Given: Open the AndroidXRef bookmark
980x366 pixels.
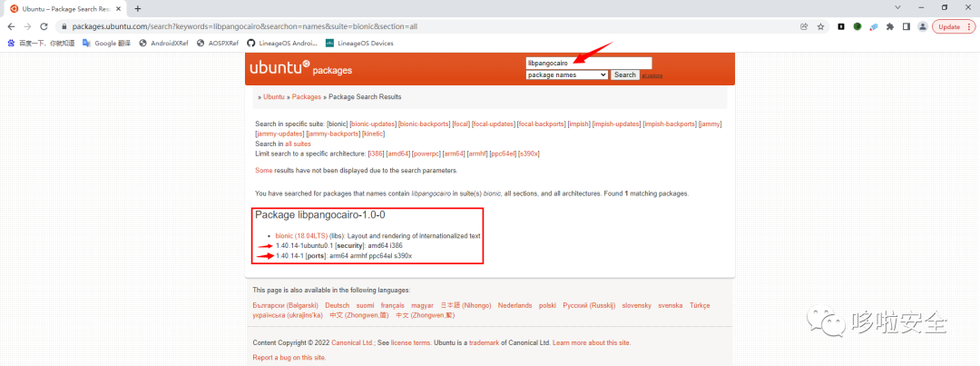Looking at the screenshot, I should 163,44.
